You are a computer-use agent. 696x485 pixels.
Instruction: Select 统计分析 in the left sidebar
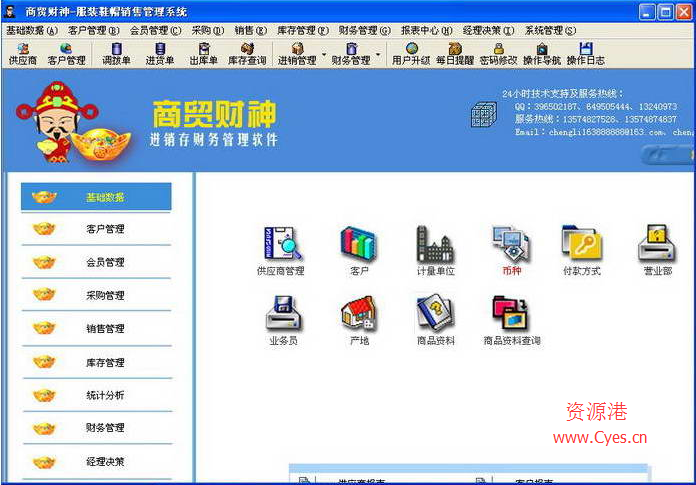pos(96,395)
